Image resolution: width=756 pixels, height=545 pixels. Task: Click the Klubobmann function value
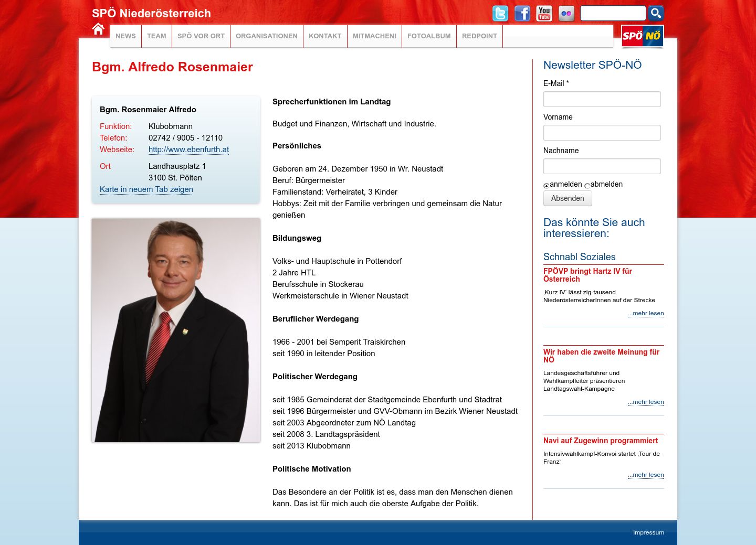point(171,126)
